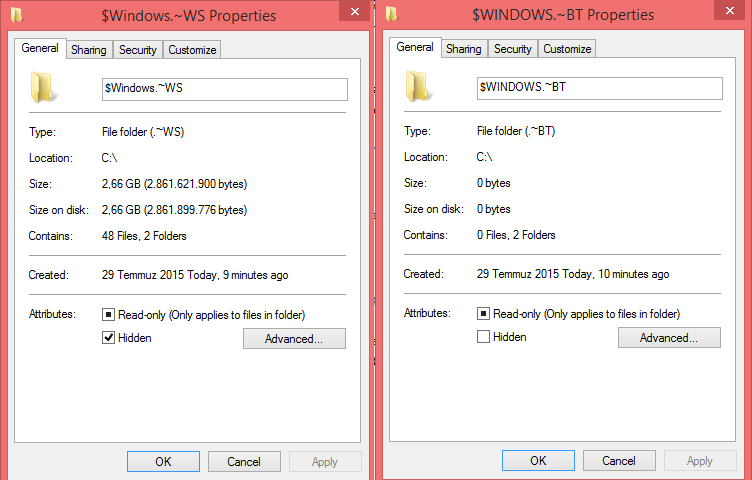Open Customize tab in $WINDOWS.~BT Properties
The width and height of the screenshot is (752, 480).
567,49
